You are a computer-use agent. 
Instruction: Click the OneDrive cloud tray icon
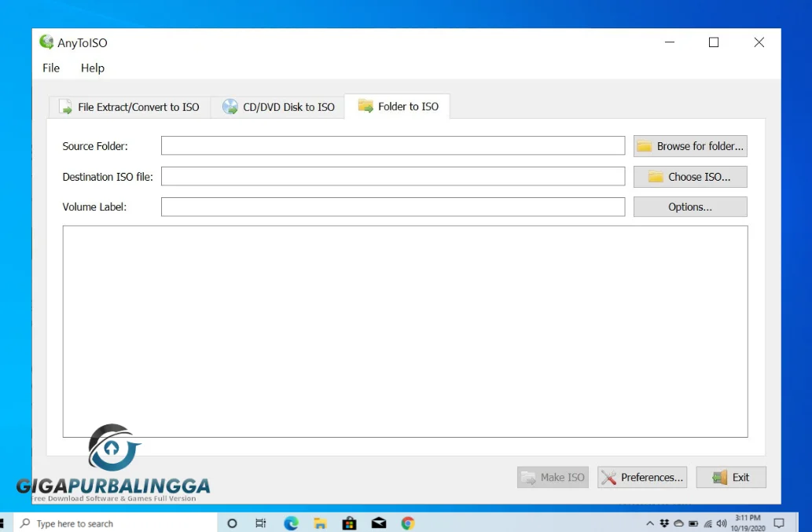click(x=678, y=523)
